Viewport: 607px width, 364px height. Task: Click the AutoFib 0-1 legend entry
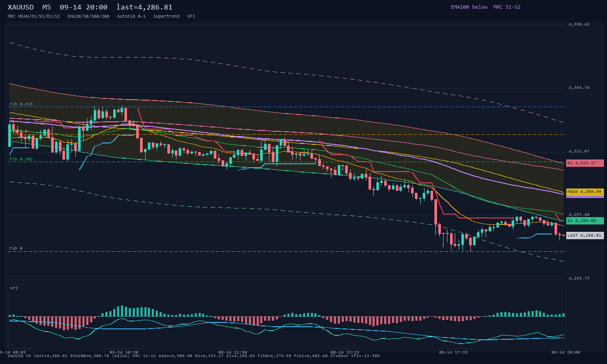pyautogui.click(x=131, y=16)
